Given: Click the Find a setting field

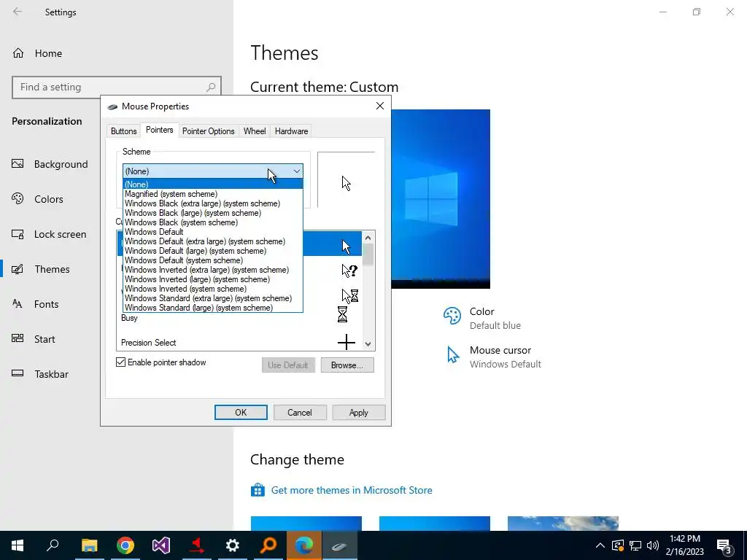Looking at the screenshot, I should tap(117, 87).
